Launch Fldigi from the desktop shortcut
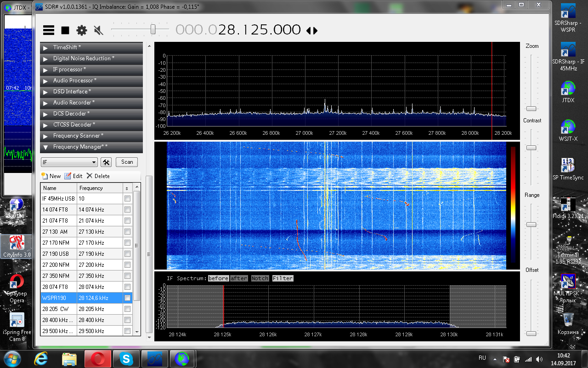The width and height of the screenshot is (588, 368). point(568,205)
